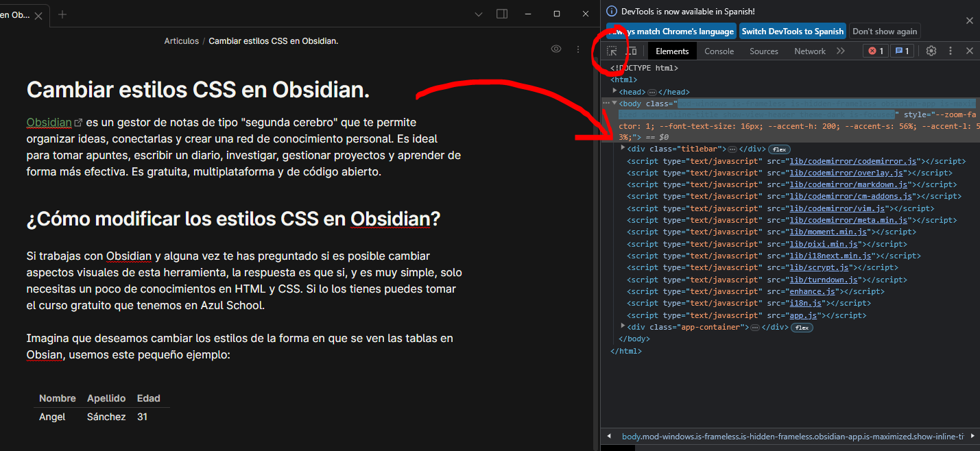Toggle the flex badge on app-container div
This screenshot has width=980, height=451.
[x=802, y=328]
